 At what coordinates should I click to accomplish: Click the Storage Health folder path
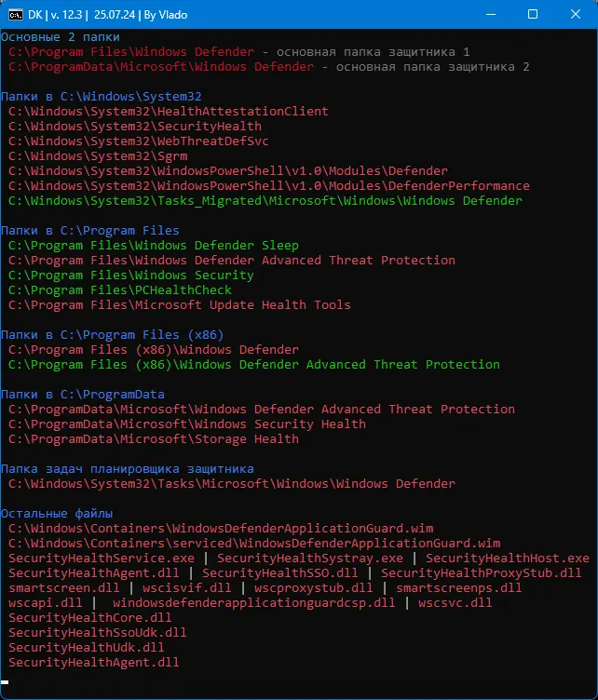click(153, 439)
